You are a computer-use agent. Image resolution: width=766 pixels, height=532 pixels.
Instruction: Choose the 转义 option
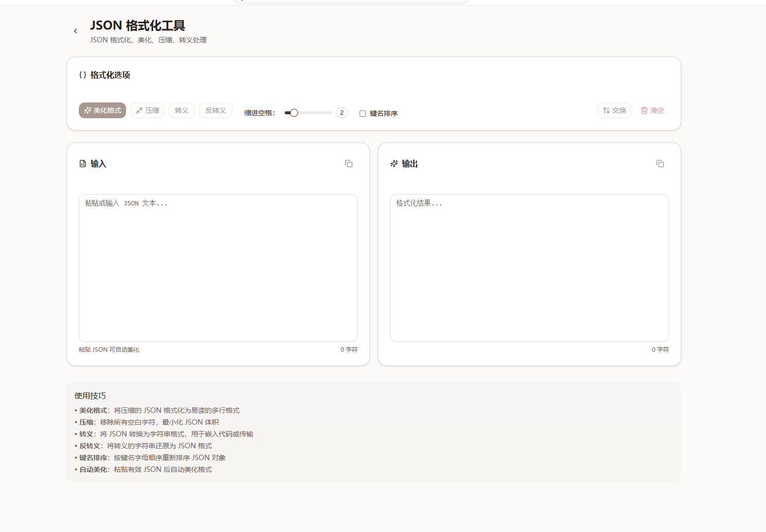tap(182, 110)
